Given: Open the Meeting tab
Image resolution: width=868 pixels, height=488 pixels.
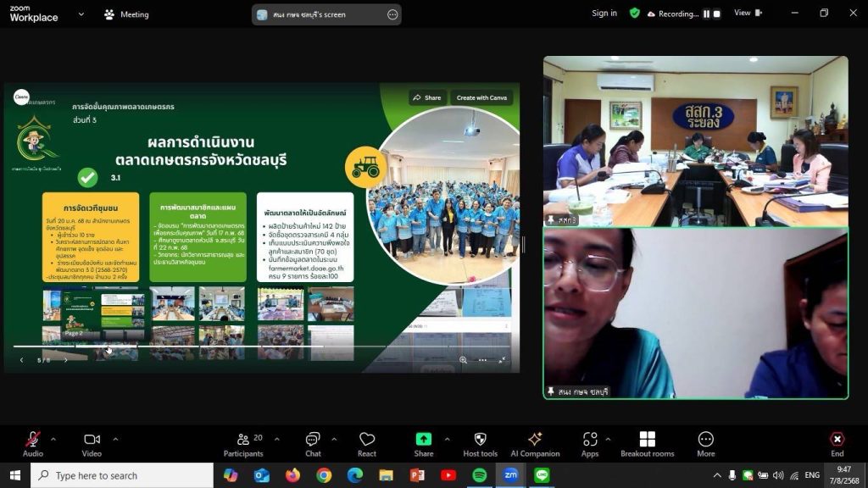Looking at the screenshot, I should [126, 14].
